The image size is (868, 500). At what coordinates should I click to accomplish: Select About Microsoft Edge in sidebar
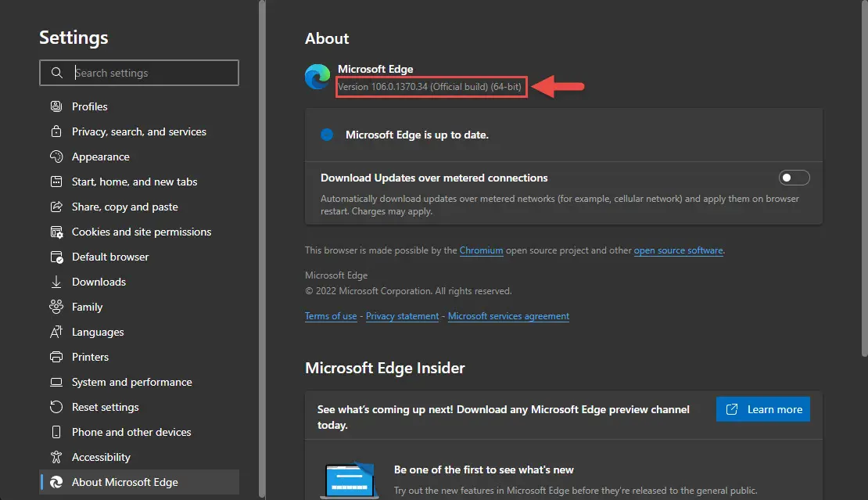coord(139,482)
